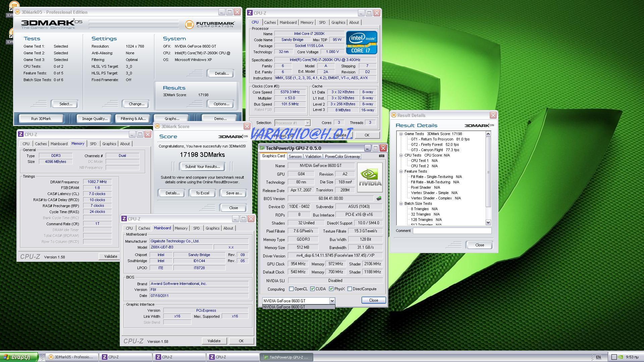Select GT1 - Return To Proxycon result row
Viewport: 644px width, 362px height.
point(440,139)
